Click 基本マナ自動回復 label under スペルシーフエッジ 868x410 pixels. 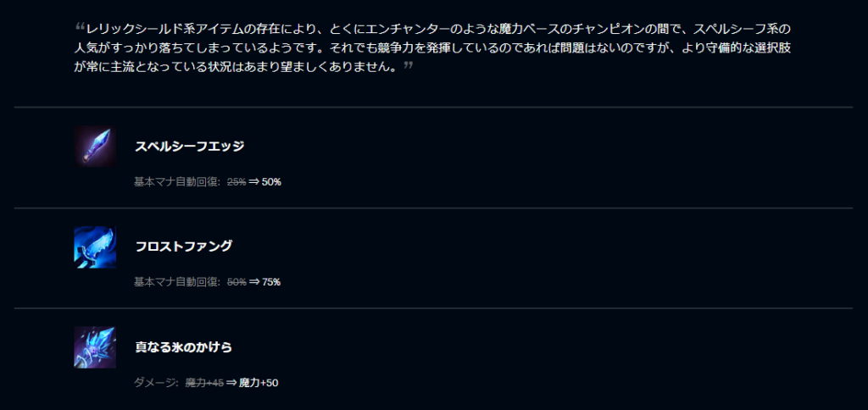click(x=178, y=181)
